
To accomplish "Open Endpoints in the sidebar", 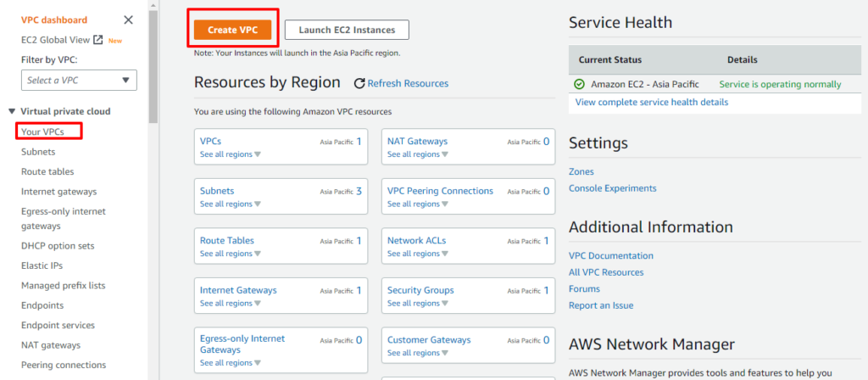I will (x=42, y=305).
